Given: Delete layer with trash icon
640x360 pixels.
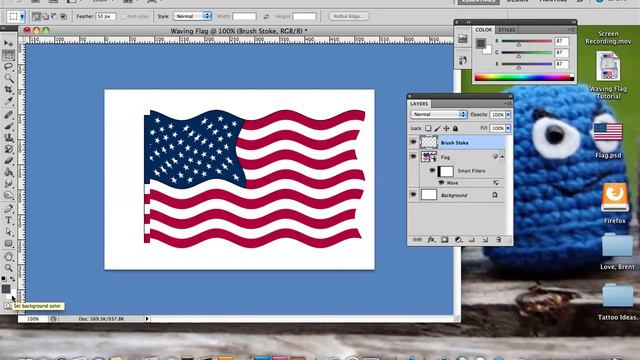Looking at the screenshot, I should point(499,240).
